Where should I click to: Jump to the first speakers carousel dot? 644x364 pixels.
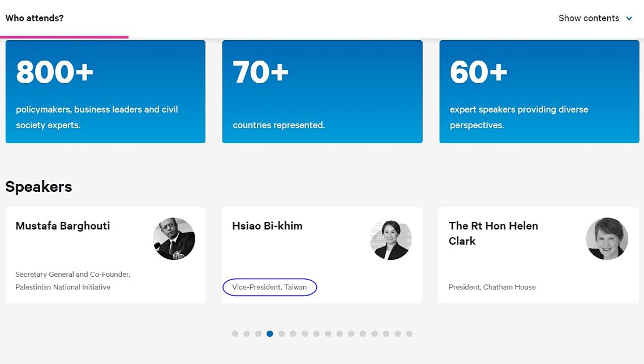235,333
